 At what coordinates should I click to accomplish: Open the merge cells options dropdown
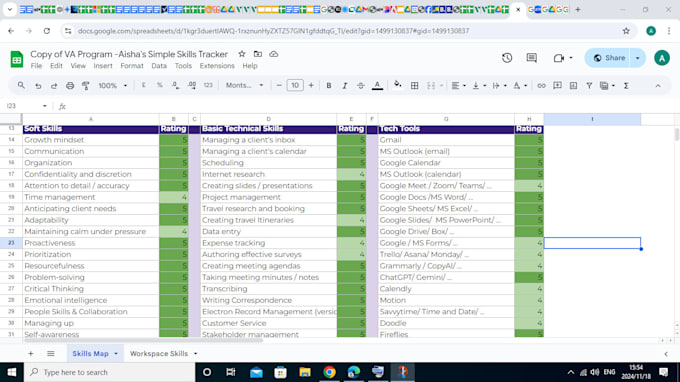pos(441,85)
